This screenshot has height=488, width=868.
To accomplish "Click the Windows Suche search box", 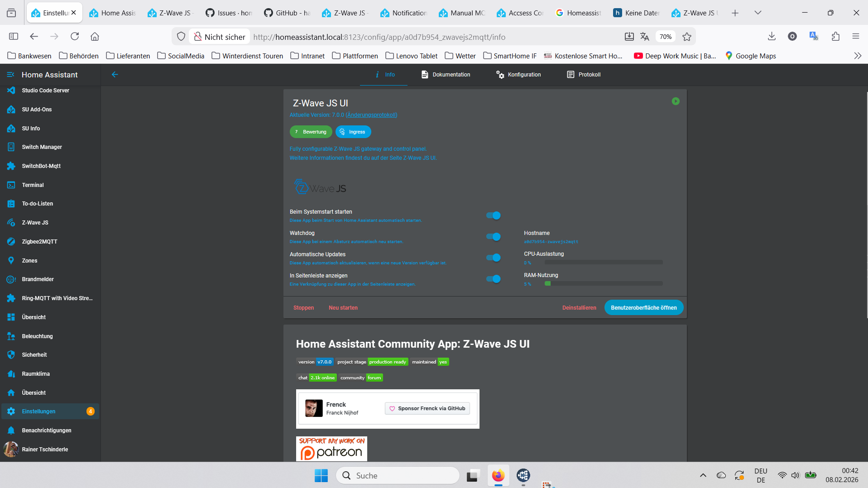I will tap(398, 475).
